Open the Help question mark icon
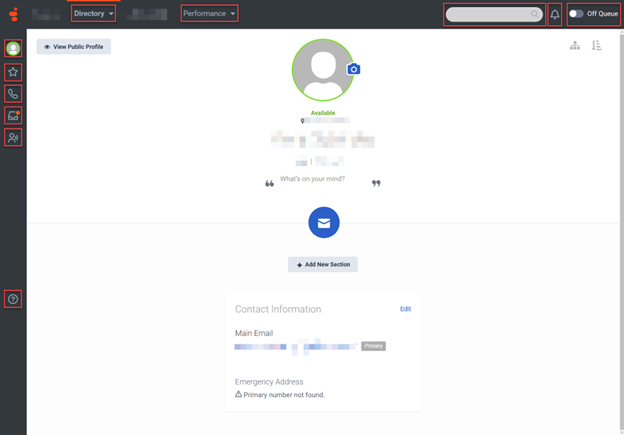 [13, 299]
